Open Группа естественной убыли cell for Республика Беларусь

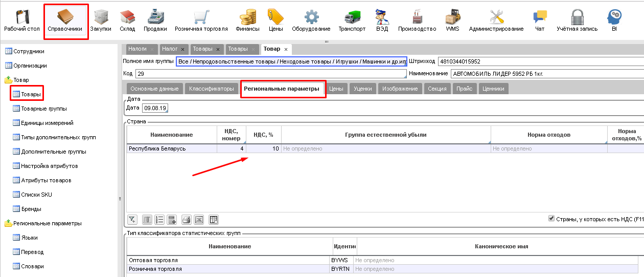(385, 148)
